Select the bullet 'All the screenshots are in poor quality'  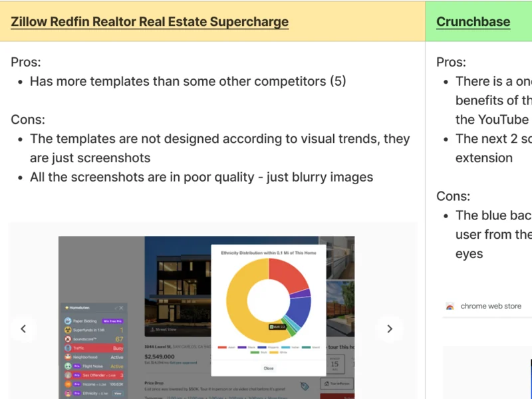click(201, 177)
